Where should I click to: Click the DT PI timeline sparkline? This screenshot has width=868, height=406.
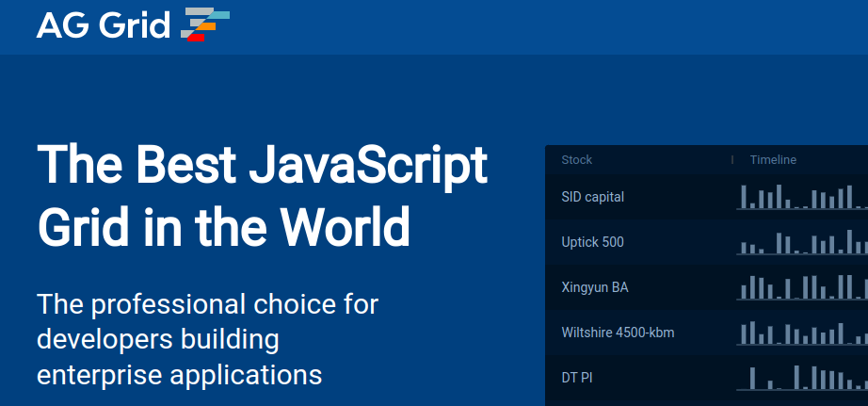802,379
